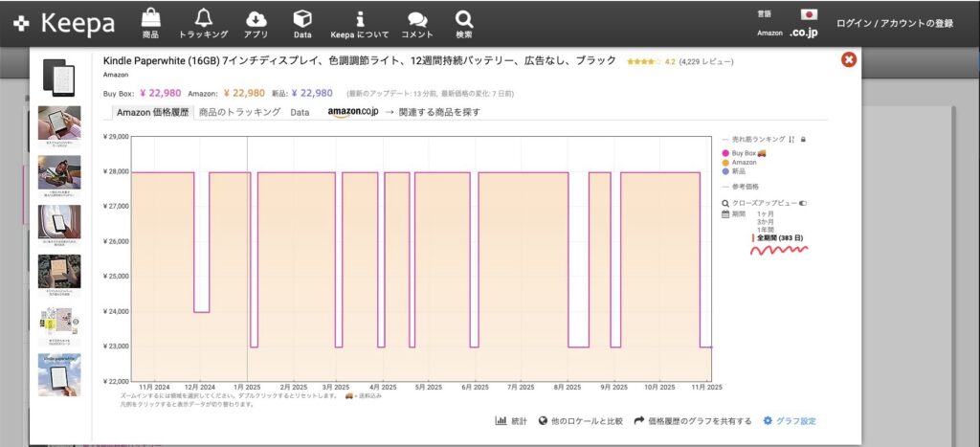Close the product popup with red X

849,60
